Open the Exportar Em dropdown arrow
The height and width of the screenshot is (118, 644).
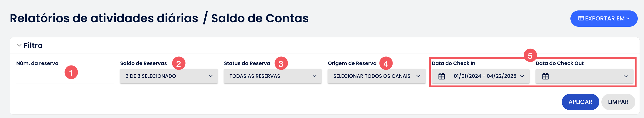pyautogui.click(x=628, y=18)
